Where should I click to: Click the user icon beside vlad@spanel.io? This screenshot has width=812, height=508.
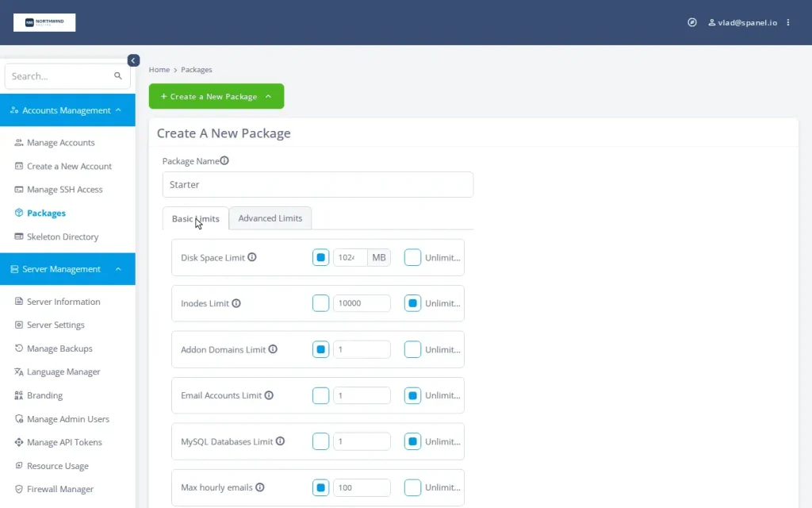tap(712, 22)
